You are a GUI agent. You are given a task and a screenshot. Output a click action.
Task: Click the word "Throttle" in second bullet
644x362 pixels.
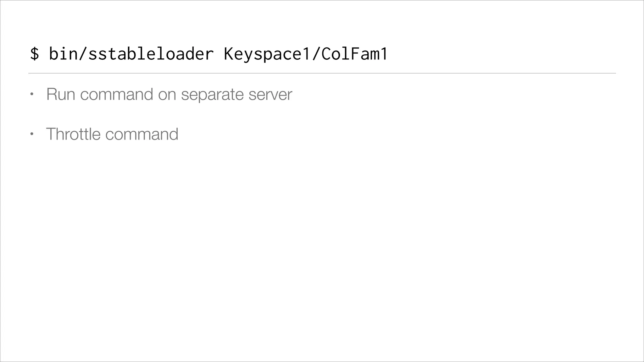coord(73,134)
